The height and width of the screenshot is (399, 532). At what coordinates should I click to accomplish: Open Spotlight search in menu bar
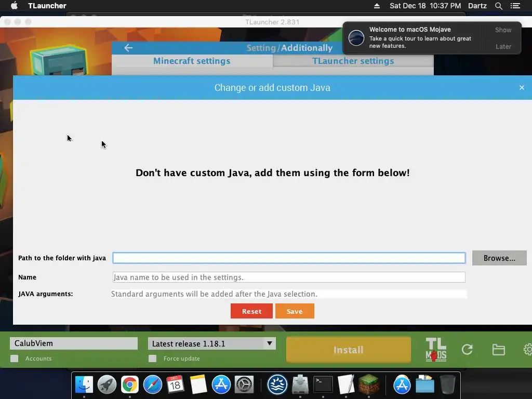pos(498,6)
